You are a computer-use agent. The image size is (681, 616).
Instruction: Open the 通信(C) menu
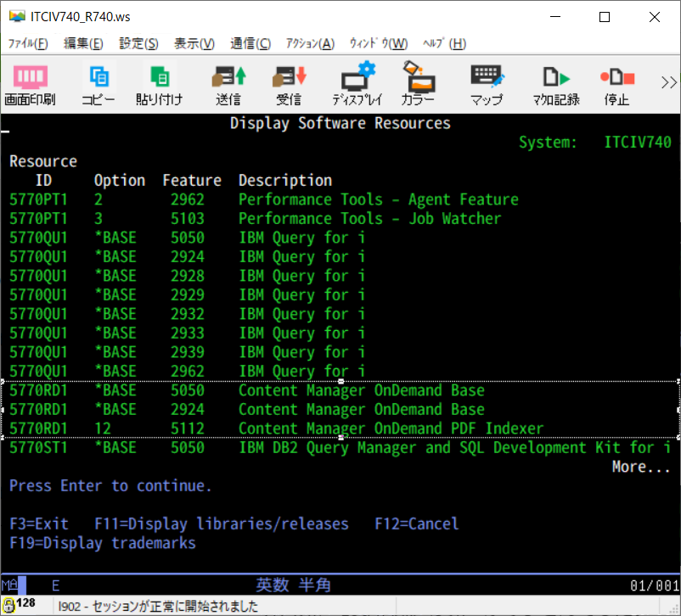coord(250,43)
